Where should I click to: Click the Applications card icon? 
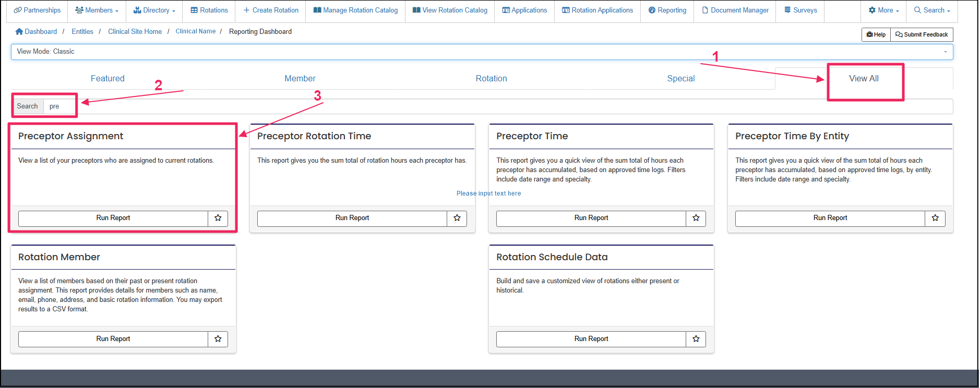click(506, 10)
